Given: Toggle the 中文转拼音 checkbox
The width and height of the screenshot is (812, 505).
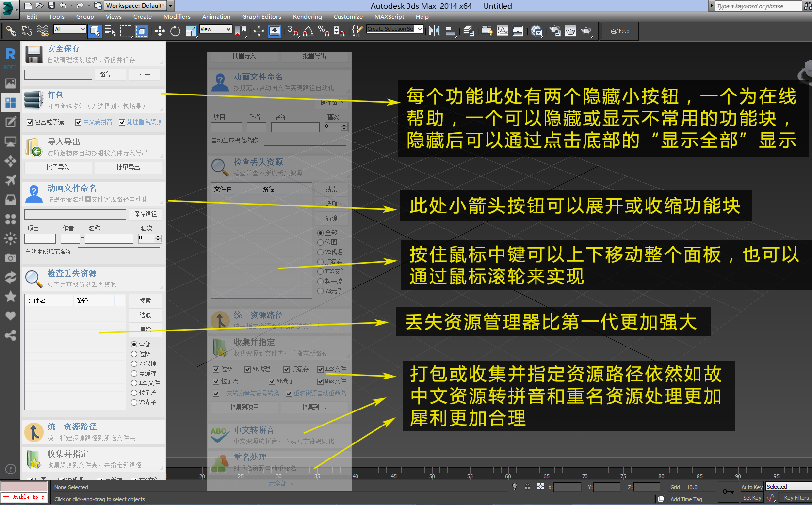Looking at the screenshot, I should click(x=79, y=122).
